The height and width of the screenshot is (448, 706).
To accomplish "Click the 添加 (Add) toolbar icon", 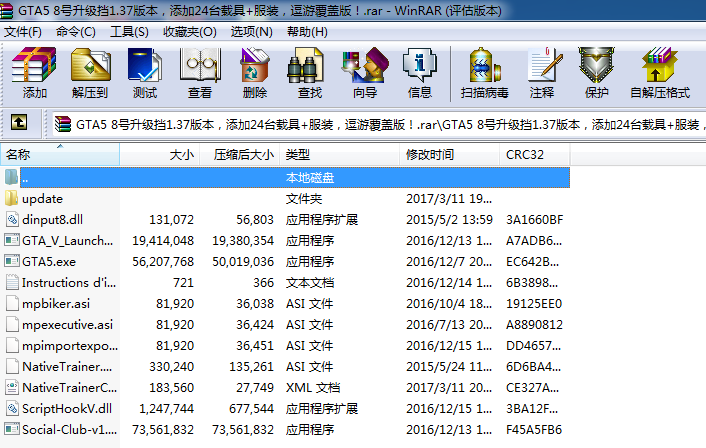I will (x=34, y=66).
